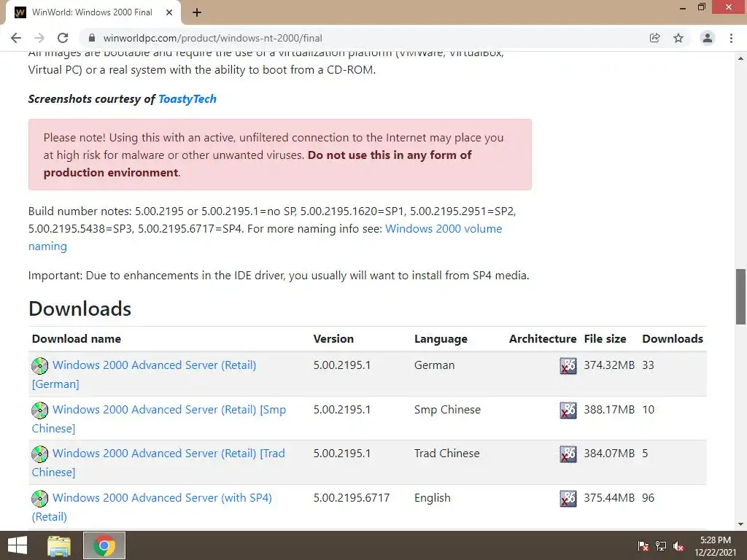Viewport: 747px width, 560px height.
Task: Click the German language cell
Action: 435,365
